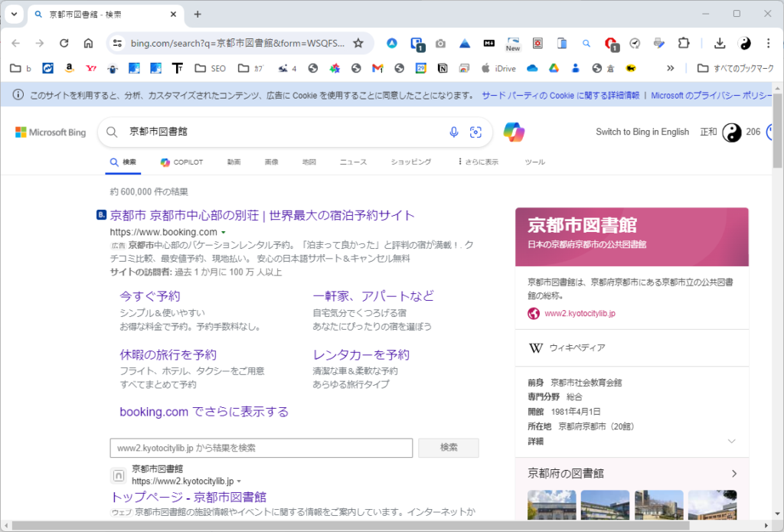
Task: Open the Google Drive bookmark icon
Action: pos(554,68)
